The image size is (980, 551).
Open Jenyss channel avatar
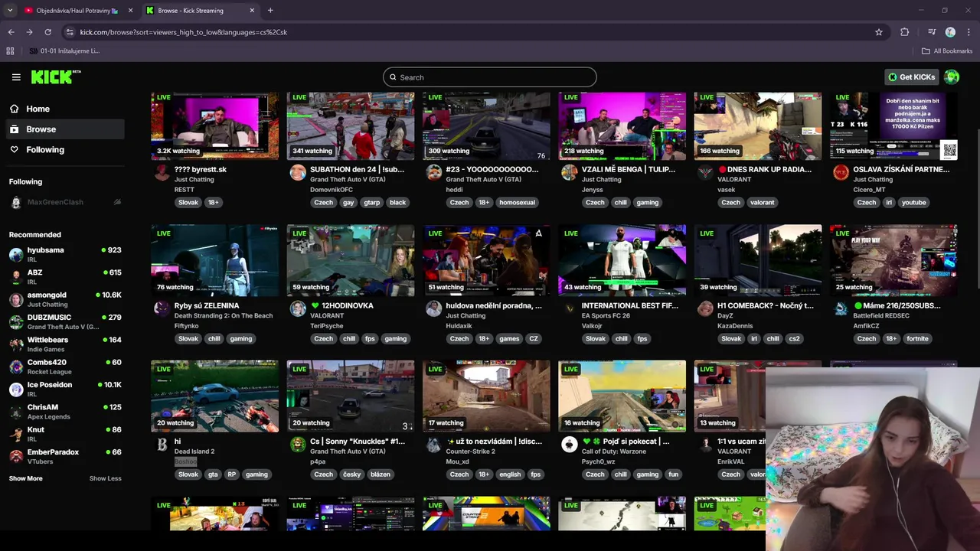pos(569,173)
